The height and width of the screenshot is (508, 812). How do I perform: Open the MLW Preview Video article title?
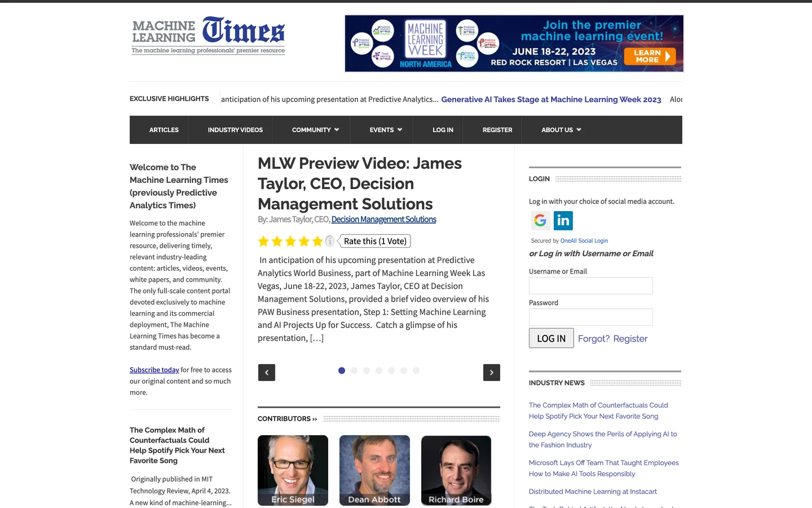click(x=360, y=183)
